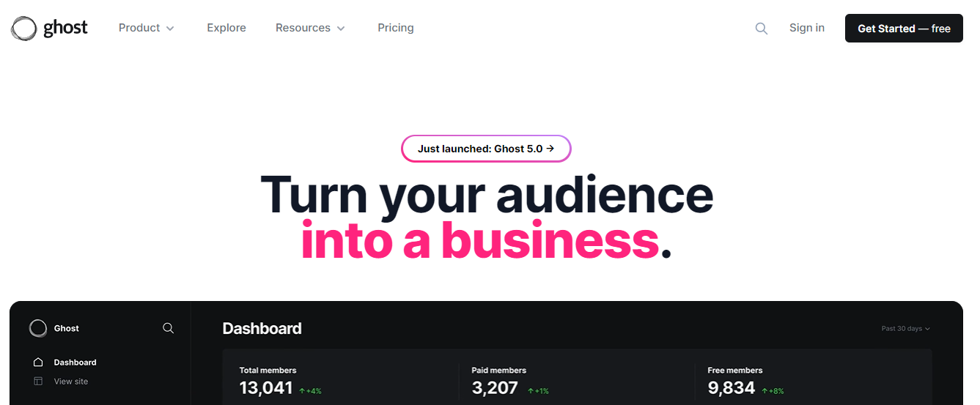This screenshot has height=405, width=980.
Task: Click the green arrow beside Free members
Action: coord(765,391)
